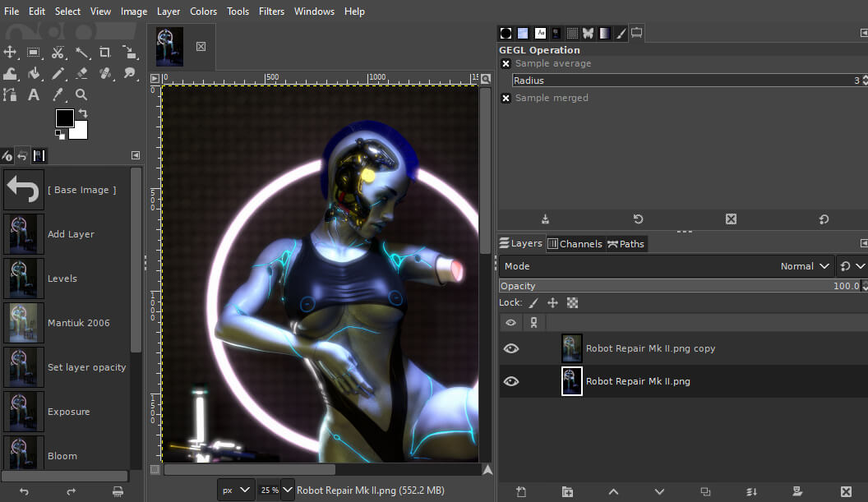The height and width of the screenshot is (502, 868).
Task: Jump to Mantiuk 2006 history step
Action: (67, 323)
